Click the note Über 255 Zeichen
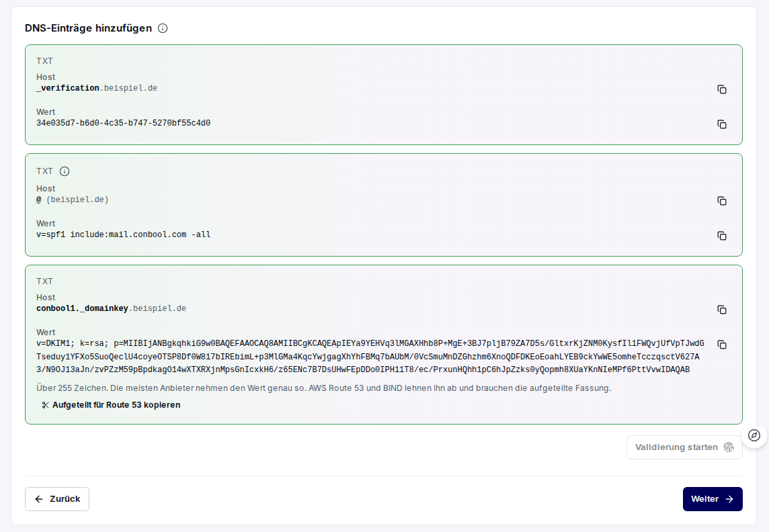 pos(324,388)
